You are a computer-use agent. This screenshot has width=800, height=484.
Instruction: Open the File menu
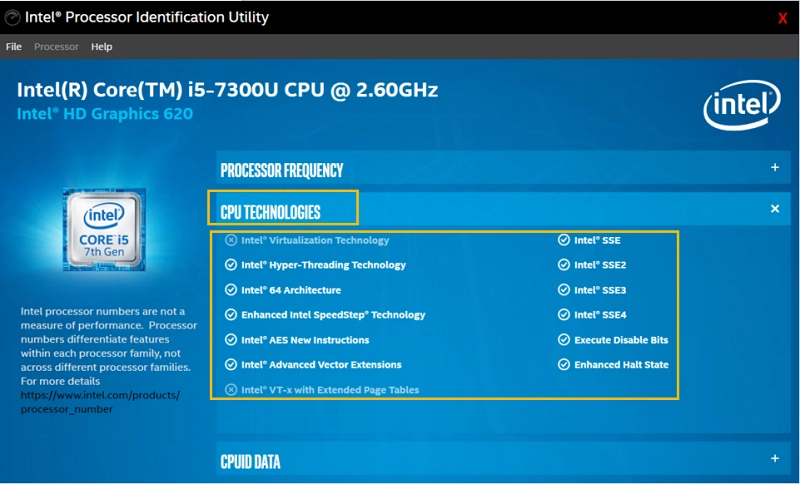click(x=14, y=46)
